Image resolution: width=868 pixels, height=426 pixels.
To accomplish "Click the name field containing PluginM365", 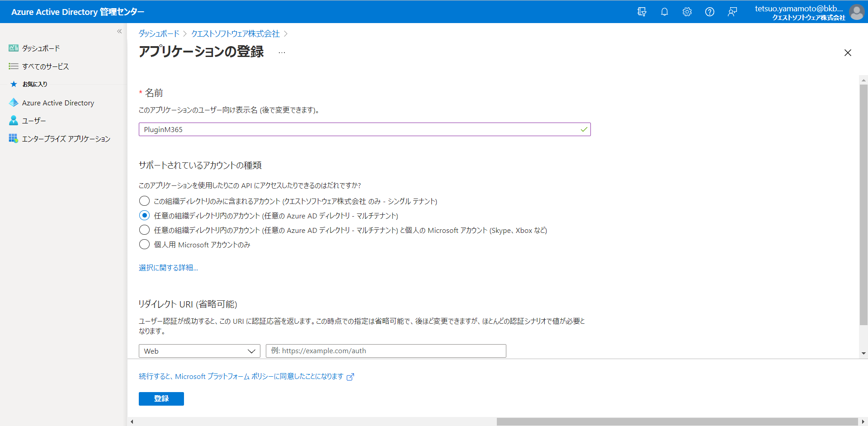I will tap(365, 129).
